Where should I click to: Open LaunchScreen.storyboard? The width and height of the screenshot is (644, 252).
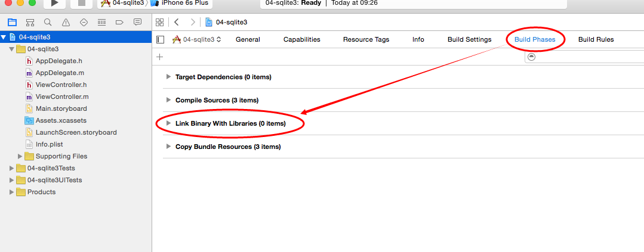[76, 132]
